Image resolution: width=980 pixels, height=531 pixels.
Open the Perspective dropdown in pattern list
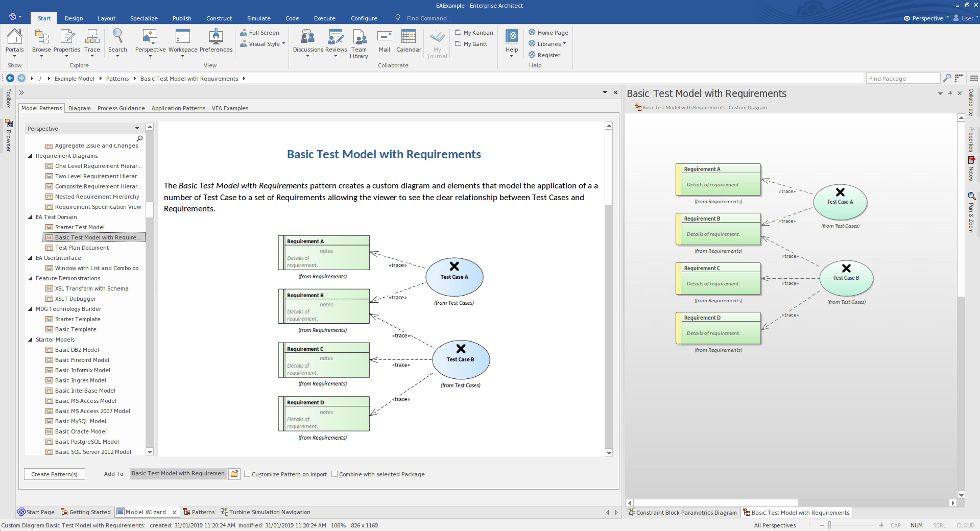click(137, 129)
